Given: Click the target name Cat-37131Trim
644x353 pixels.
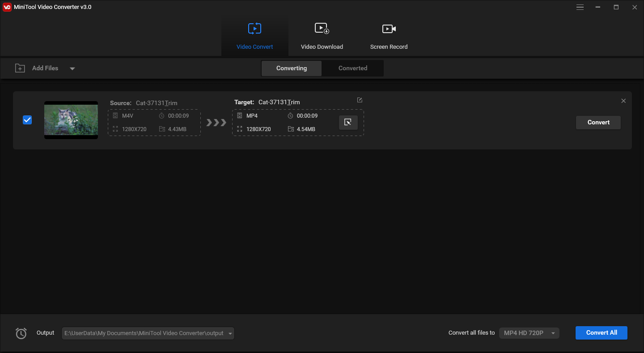Looking at the screenshot, I should pyautogui.click(x=279, y=102).
